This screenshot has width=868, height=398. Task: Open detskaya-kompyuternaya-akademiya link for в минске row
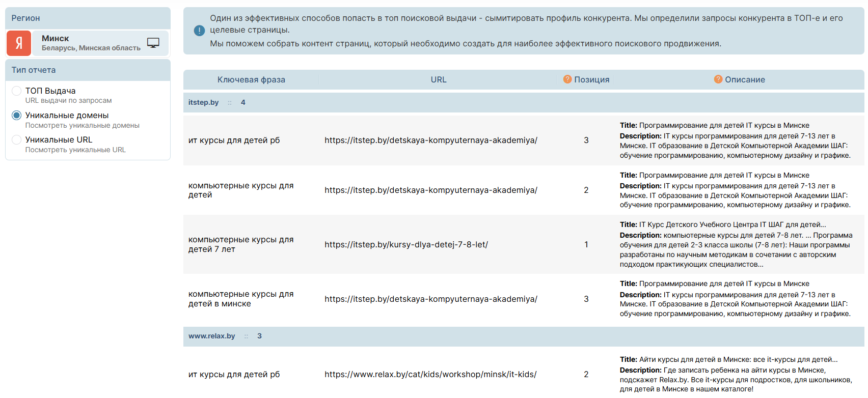coord(431,299)
